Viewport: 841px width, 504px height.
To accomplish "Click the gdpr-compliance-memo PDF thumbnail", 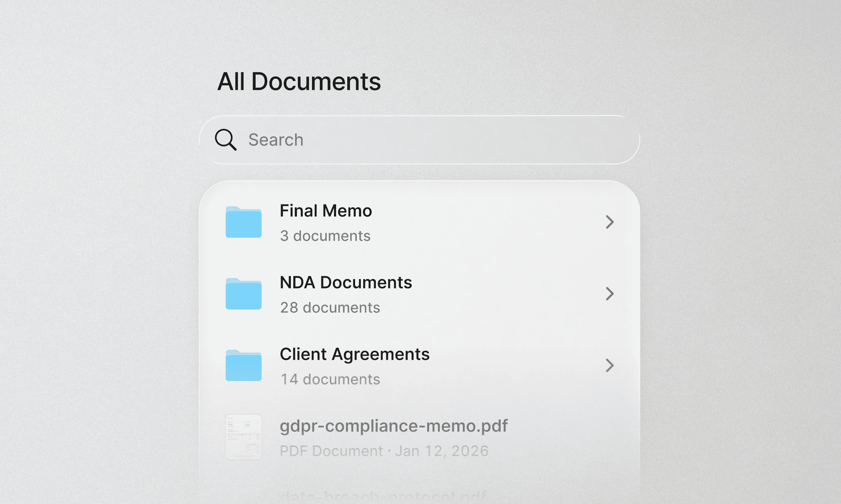I will pyautogui.click(x=243, y=437).
